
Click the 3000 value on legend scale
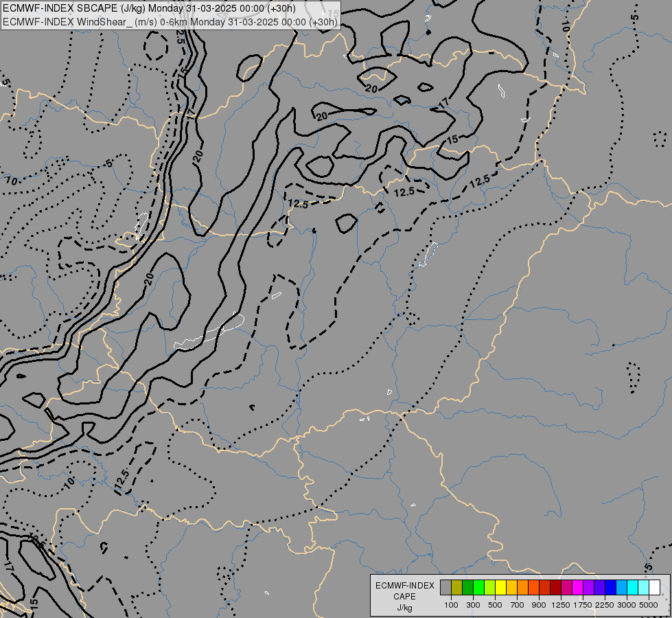click(x=627, y=605)
